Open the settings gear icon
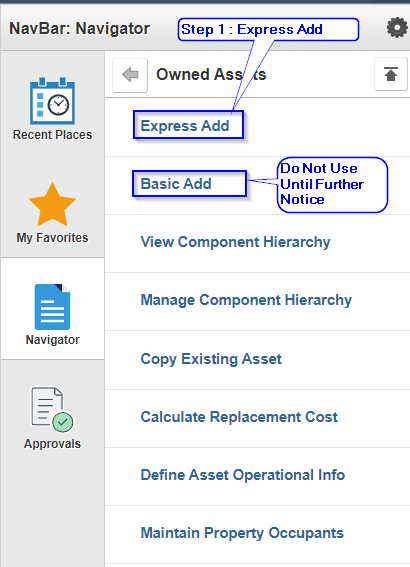 click(397, 28)
